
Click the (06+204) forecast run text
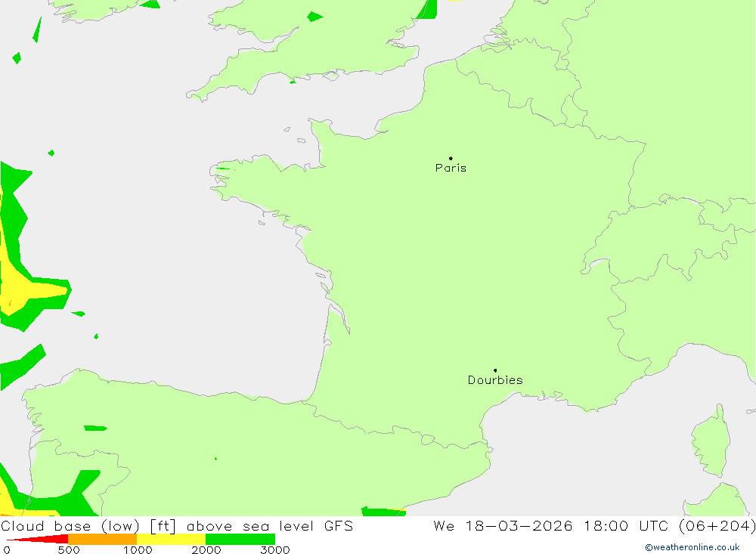[x=717, y=525]
